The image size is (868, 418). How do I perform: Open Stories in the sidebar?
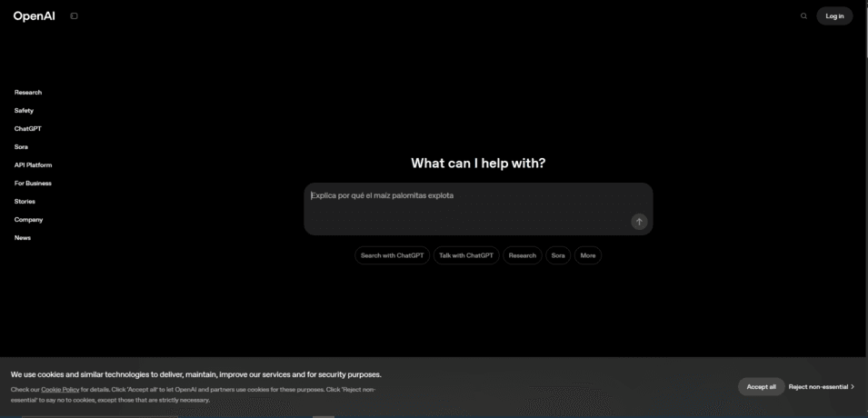(x=25, y=202)
